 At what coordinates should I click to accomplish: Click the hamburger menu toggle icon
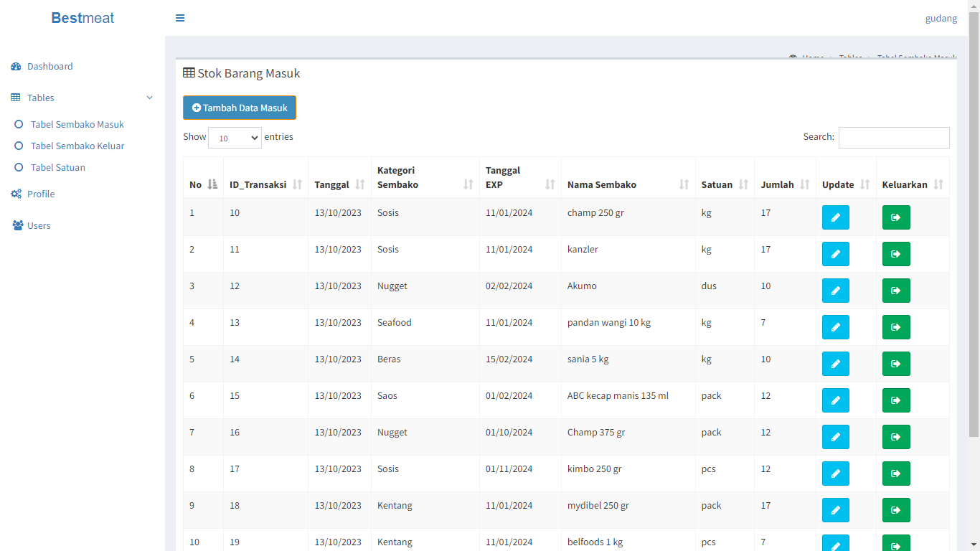point(180,18)
